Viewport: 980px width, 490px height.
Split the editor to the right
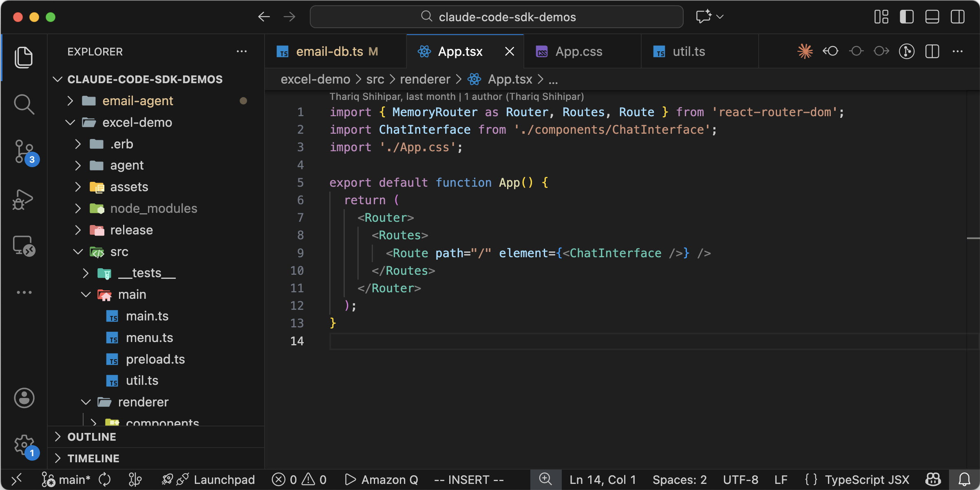pos(932,51)
